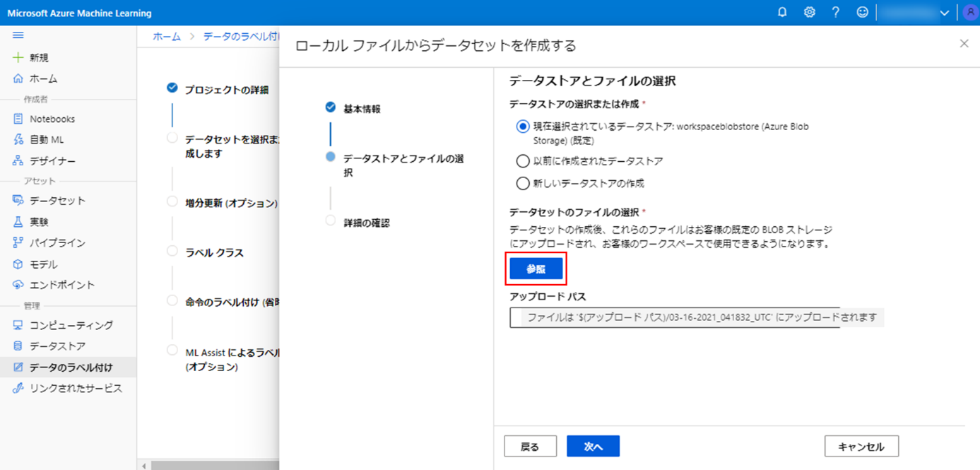Open デザイナー in the sidebar
Viewport: 980px width, 470px height.
52,161
